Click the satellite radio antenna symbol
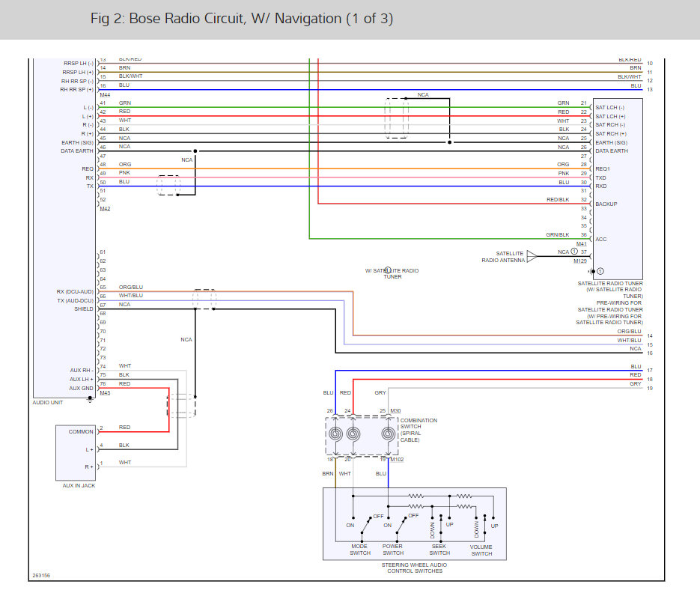 coord(532,256)
